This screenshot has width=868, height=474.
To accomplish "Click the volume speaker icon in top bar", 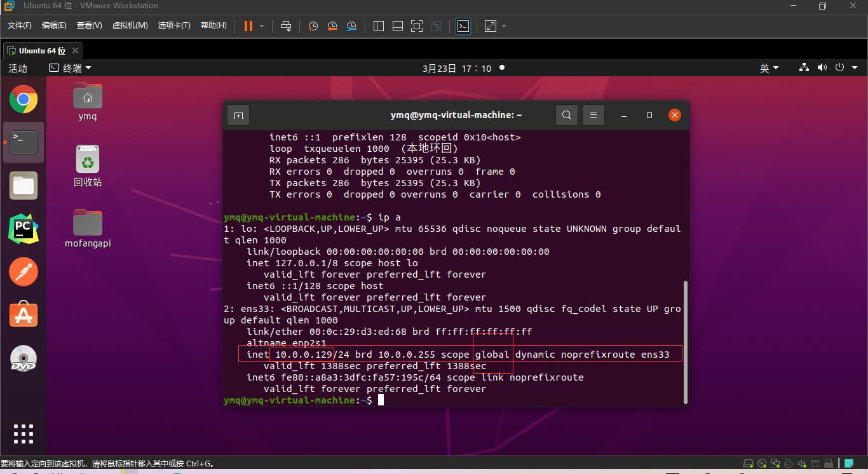I will click(822, 67).
